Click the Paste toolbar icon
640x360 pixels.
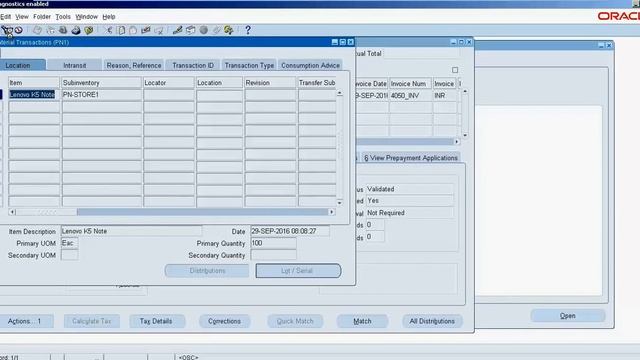click(x=133, y=30)
